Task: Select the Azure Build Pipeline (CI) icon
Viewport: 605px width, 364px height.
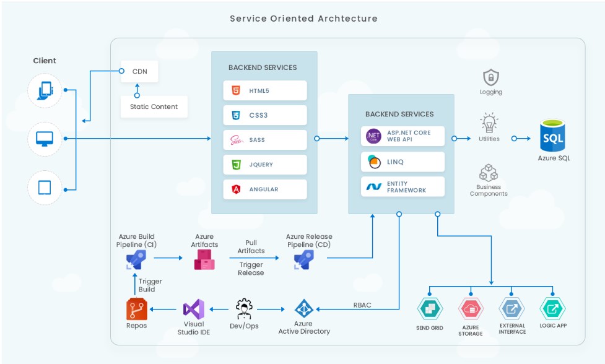Action: (136, 261)
